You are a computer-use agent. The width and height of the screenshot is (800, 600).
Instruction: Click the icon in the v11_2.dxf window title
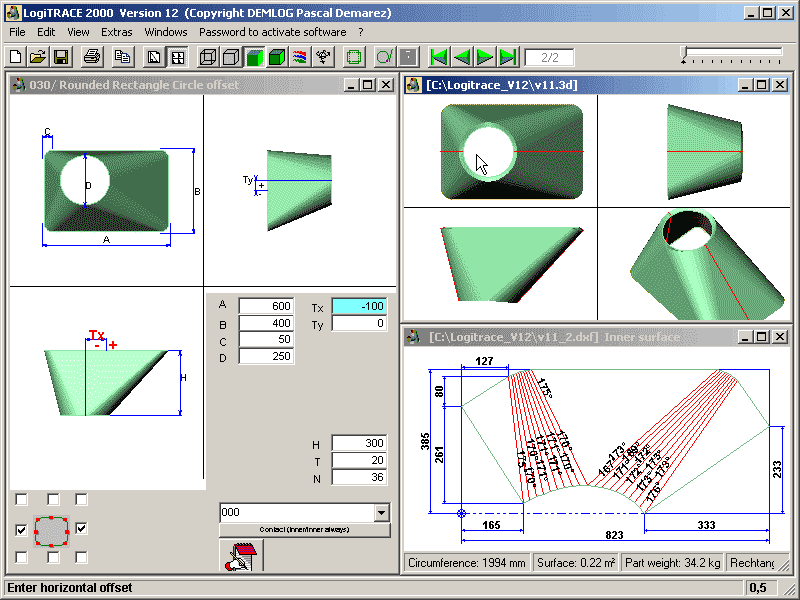click(x=414, y=337)
